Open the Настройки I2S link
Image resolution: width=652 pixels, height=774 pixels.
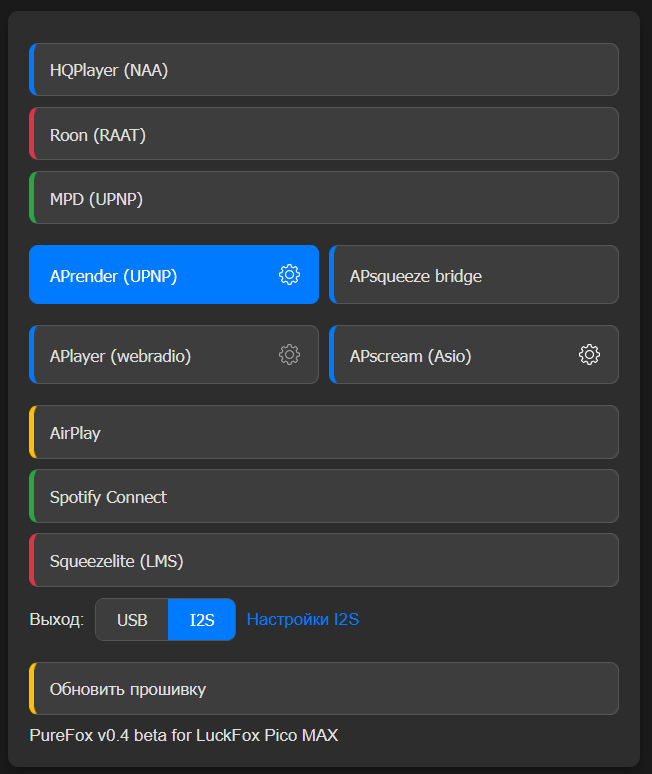pos(303,619)
